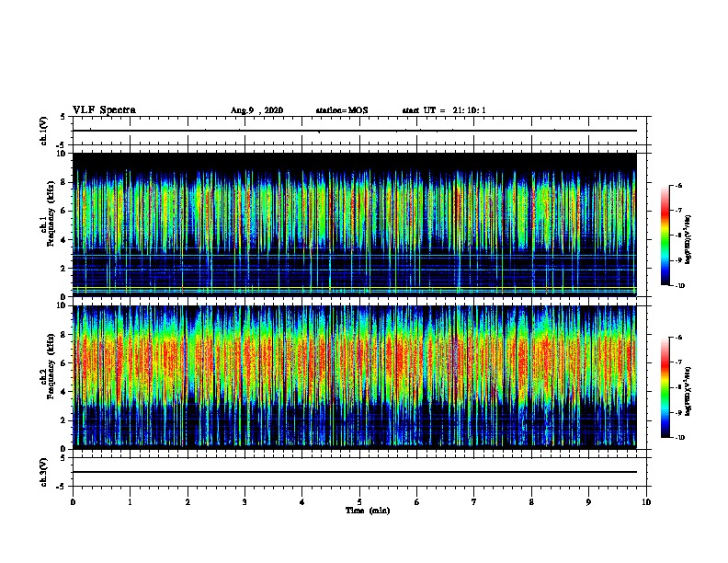The width and height of the screenshot is (728, 563).
Task: Click the time axis tick label '10'
Action: [x=646, y=502]
